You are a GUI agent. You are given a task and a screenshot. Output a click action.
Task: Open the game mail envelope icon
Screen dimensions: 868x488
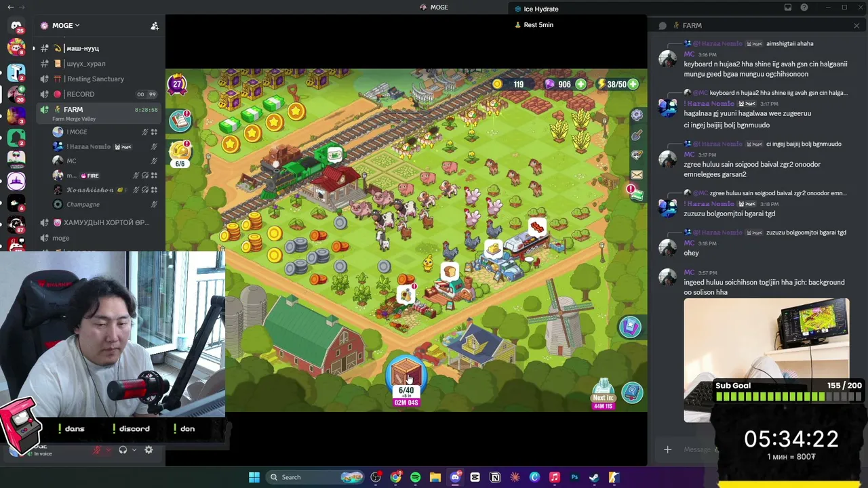(x=637, y=175)
